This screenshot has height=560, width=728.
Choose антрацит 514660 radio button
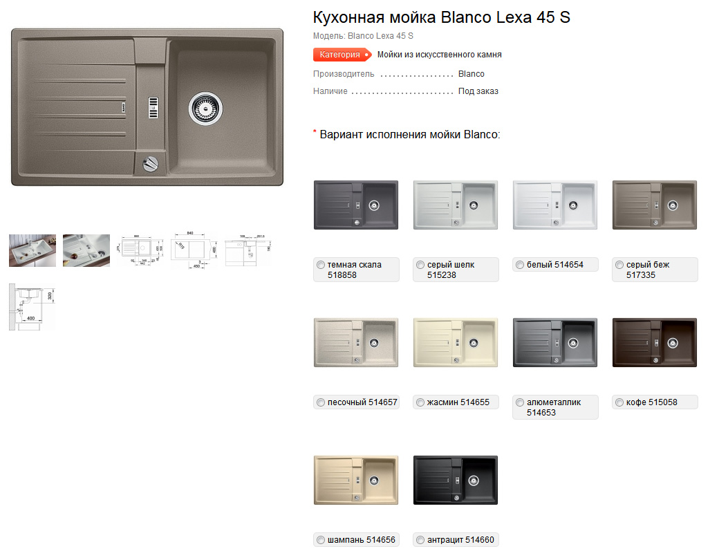pyautogui.click(x=420, y=540)
